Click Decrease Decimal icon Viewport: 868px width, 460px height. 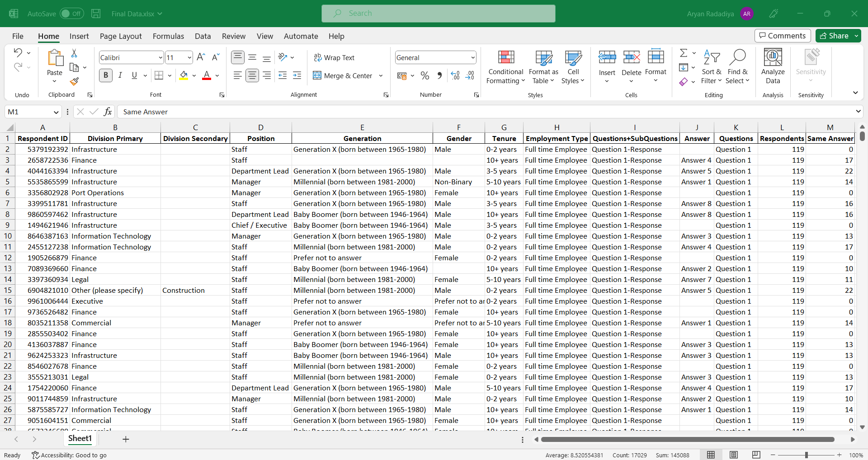(470, 75)
